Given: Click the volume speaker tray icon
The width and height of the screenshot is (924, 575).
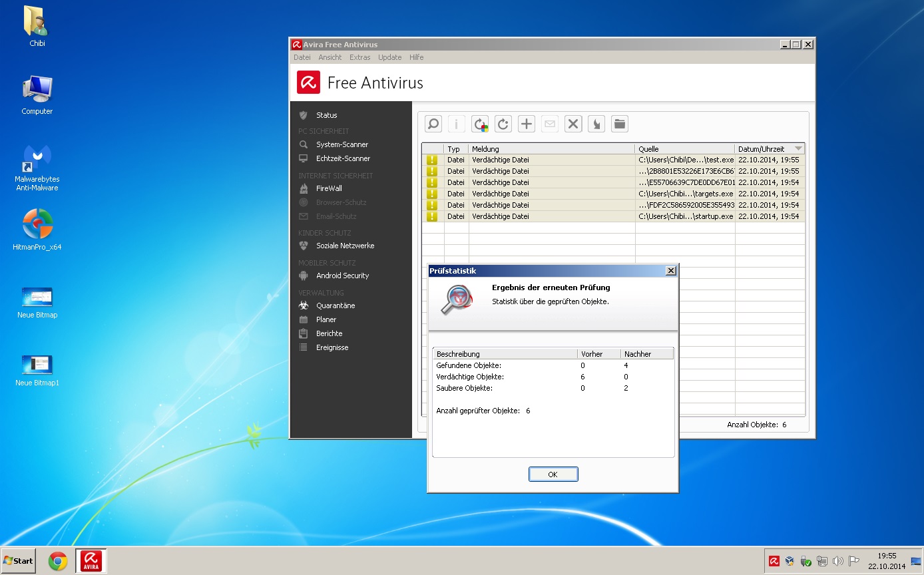Looking at the screenshot, I should [838, 561].
